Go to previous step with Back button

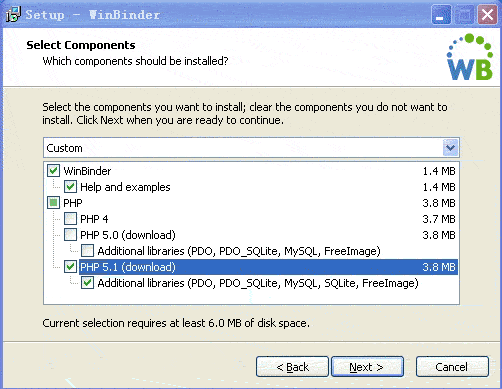point(292,367)
